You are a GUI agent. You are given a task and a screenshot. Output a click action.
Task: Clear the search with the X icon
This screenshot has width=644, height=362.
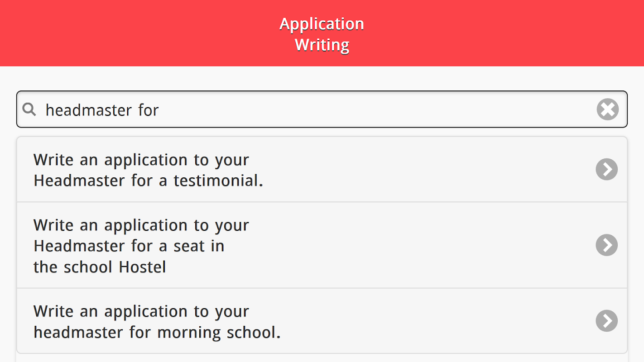pos(607,110)
